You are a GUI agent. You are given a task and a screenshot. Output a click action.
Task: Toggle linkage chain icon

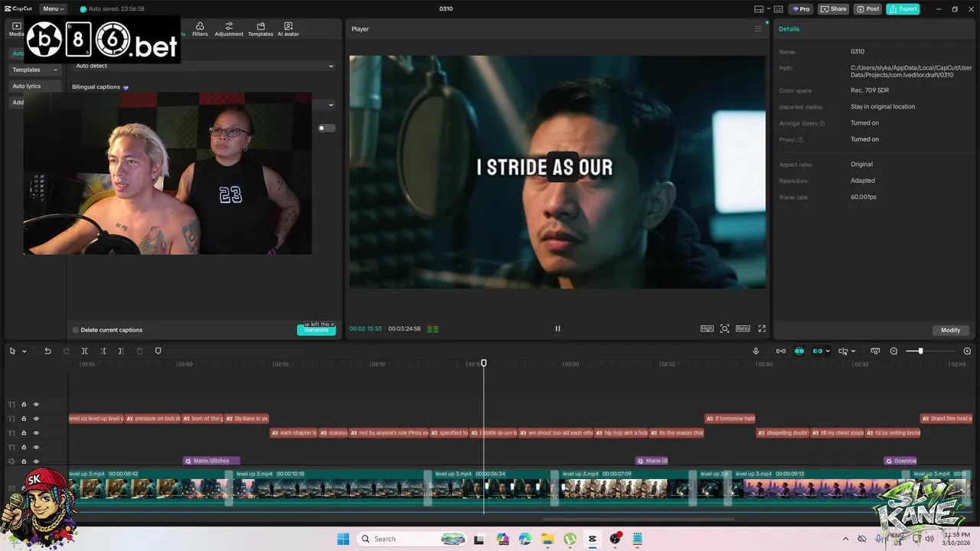[818, 351]
